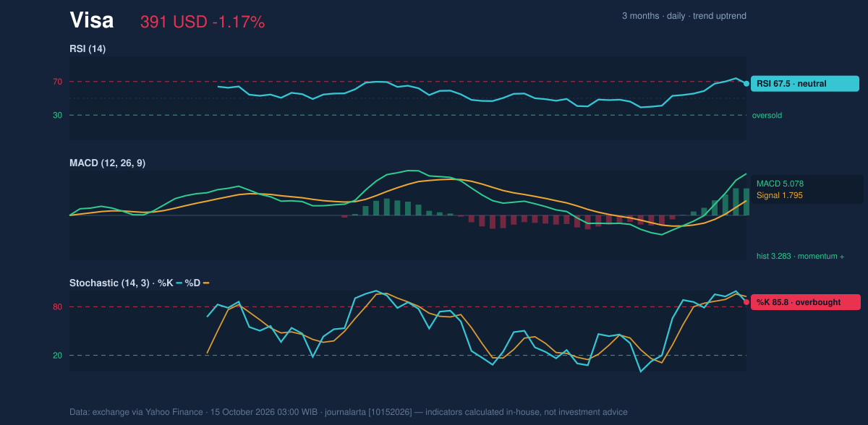The height and width of the screenshot is (425, 868).
Task: Click the RSI 70 axis label
Action: pyautogui.click(x=57, y=82)
